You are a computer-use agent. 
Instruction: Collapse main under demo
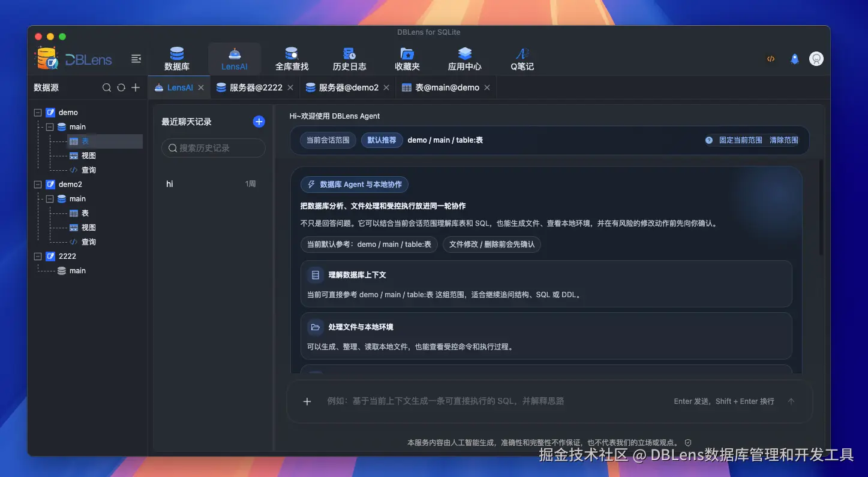[x=50, y=127]
